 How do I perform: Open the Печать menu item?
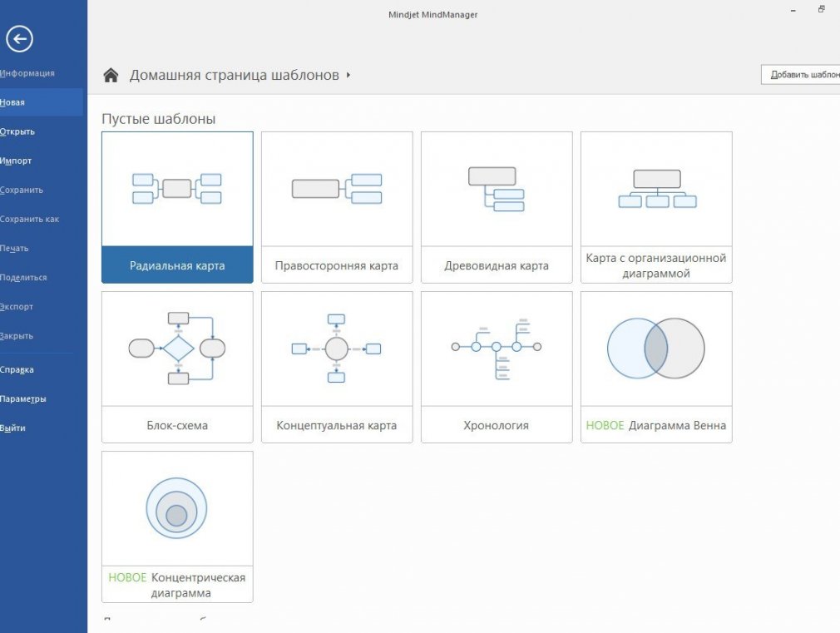point(14,248)
